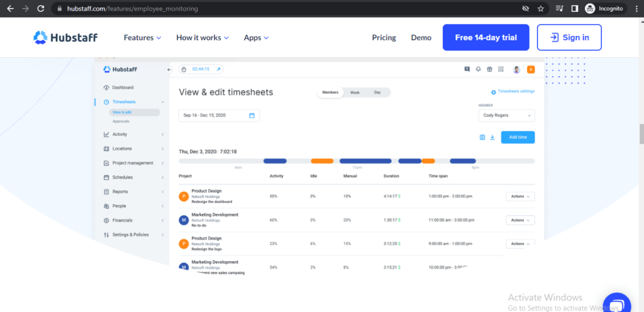Viewport: 644px width, 312px height.
Task: Open the apps grid icon
Action: click(501, 69)
